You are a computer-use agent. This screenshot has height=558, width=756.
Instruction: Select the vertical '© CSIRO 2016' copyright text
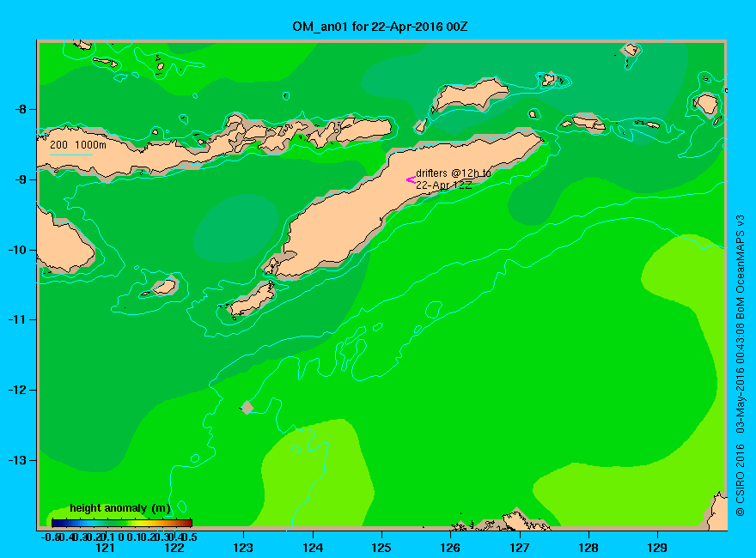pos(741,481)
